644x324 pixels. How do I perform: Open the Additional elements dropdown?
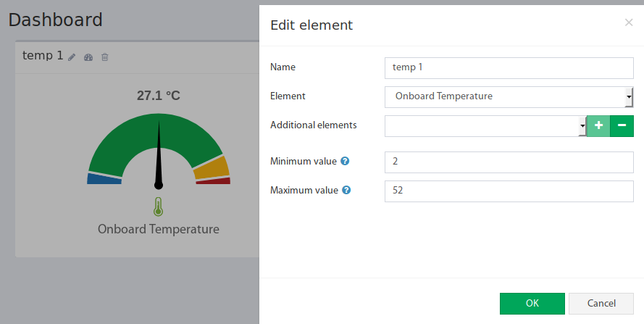point(485,126)
